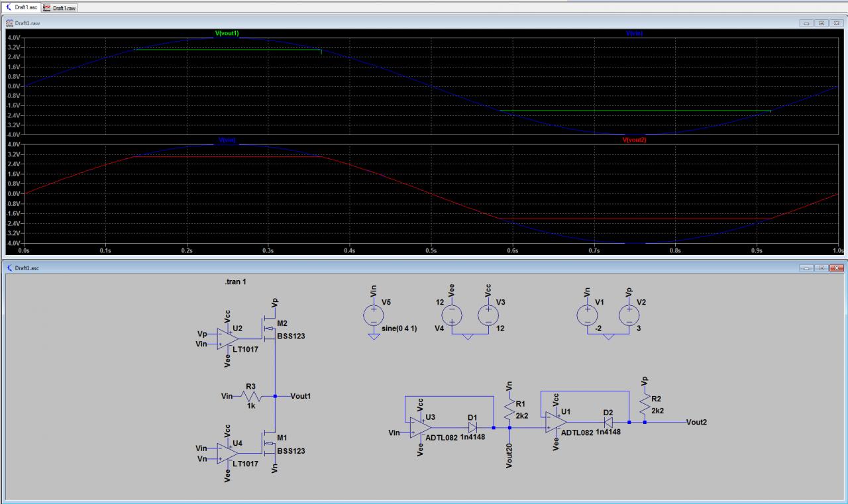The width and height of the screenshot is (848, 504).
Task: Select the U2 comparator symbol
Action: coord(229,338)
